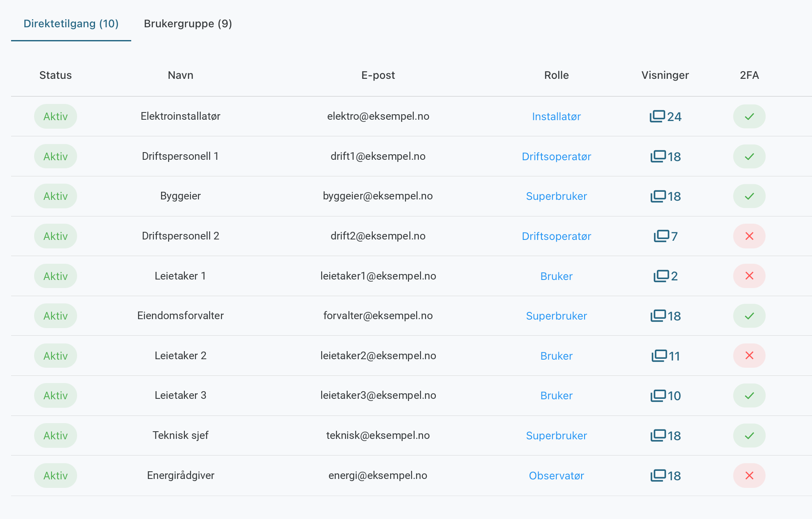This screenshot has height=519, width=812.
Task: Click the Driftsoperatør role for Driftspersonell 1
Action: 556,156
